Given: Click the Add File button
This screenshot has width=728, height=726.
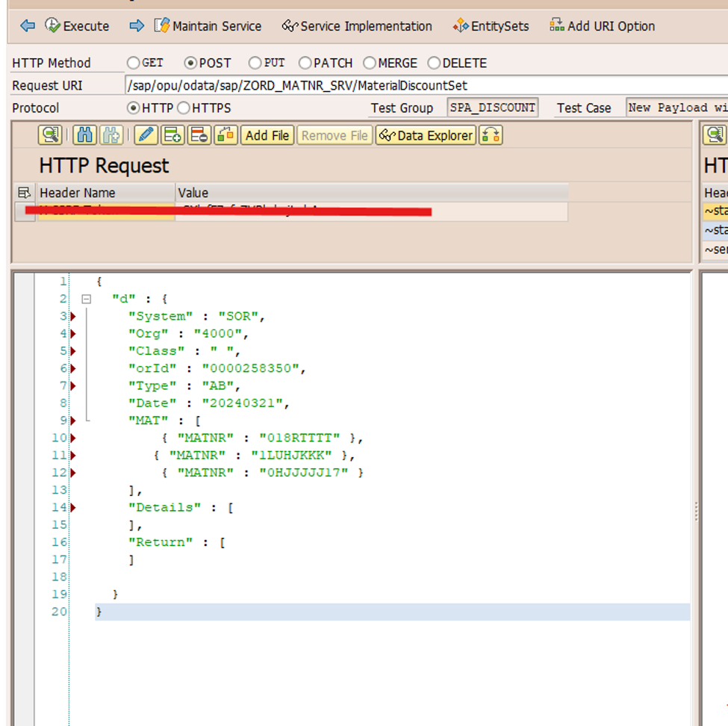Looking at the screenshot, I should (267, 135).
